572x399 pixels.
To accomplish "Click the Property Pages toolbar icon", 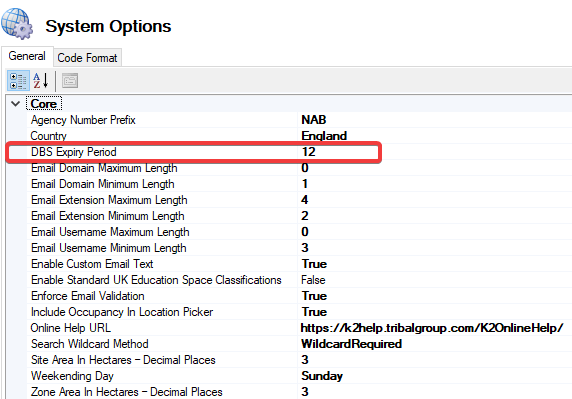I will [70, 81].
